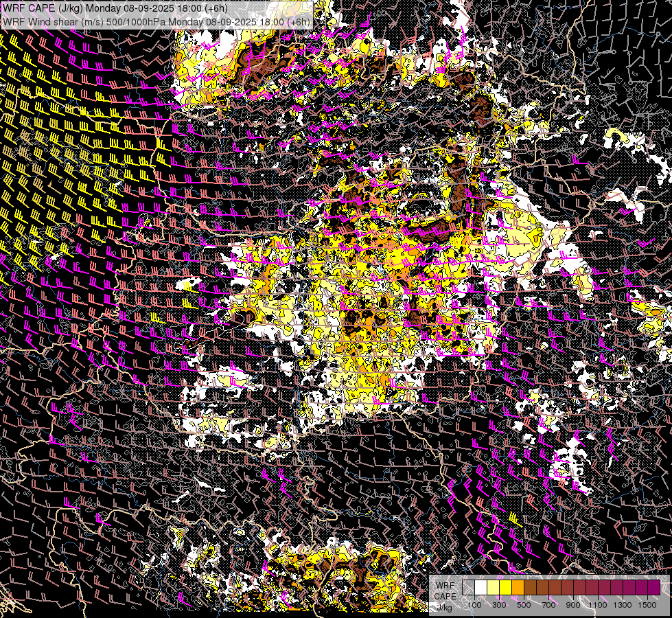This screenshot has height=618, width=672.
Task: Click the legend label "100"
Action: click(x=474, y=605)
